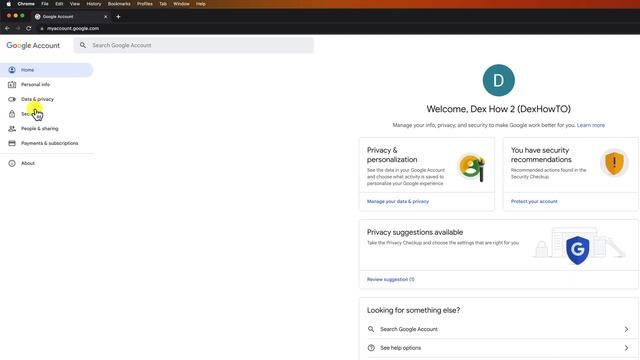640x360 pixels.
Task: Click the Security padlock icon
Action: click(12, 114)
